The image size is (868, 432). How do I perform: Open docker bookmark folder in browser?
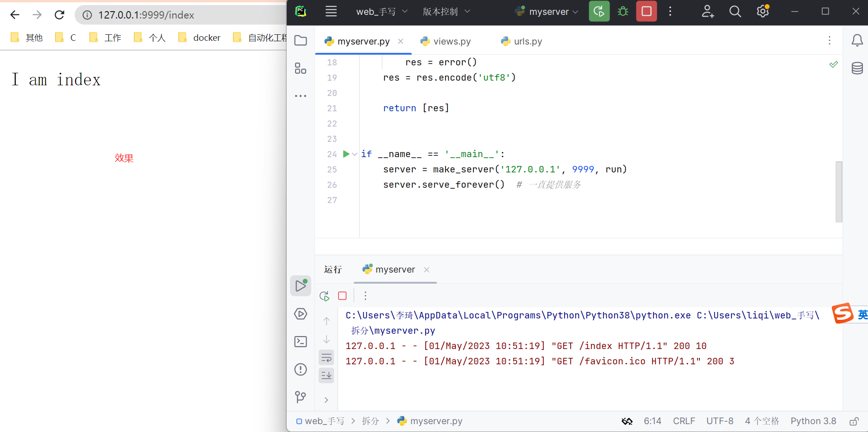pyautogui.click(x=200, y=38)
